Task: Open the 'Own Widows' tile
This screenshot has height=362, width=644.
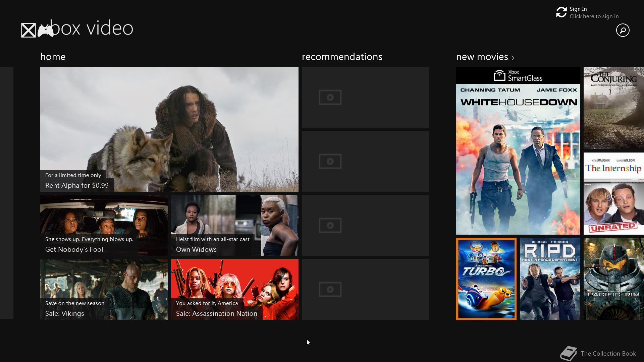Action: coord(235,226)
